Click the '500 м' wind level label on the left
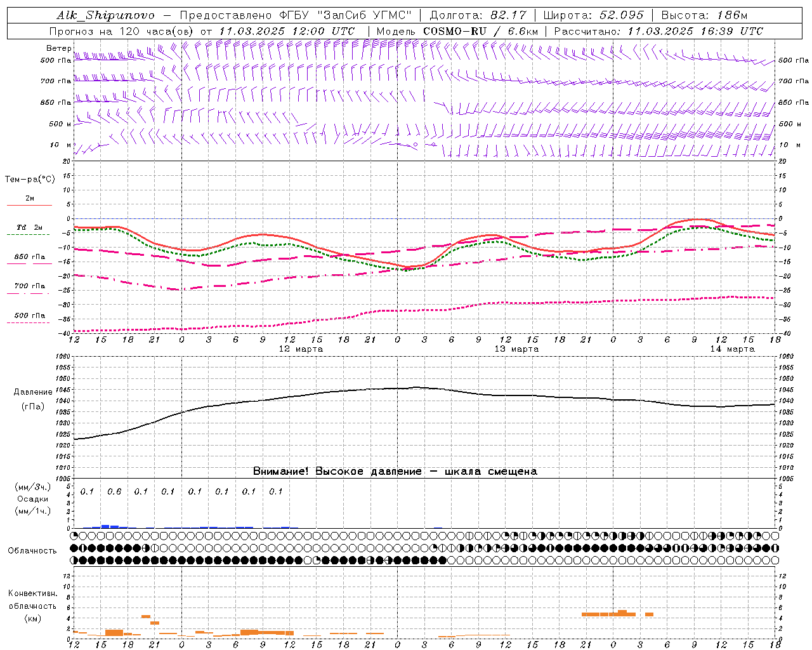This screenshot has height=650, width=812. 60,124
